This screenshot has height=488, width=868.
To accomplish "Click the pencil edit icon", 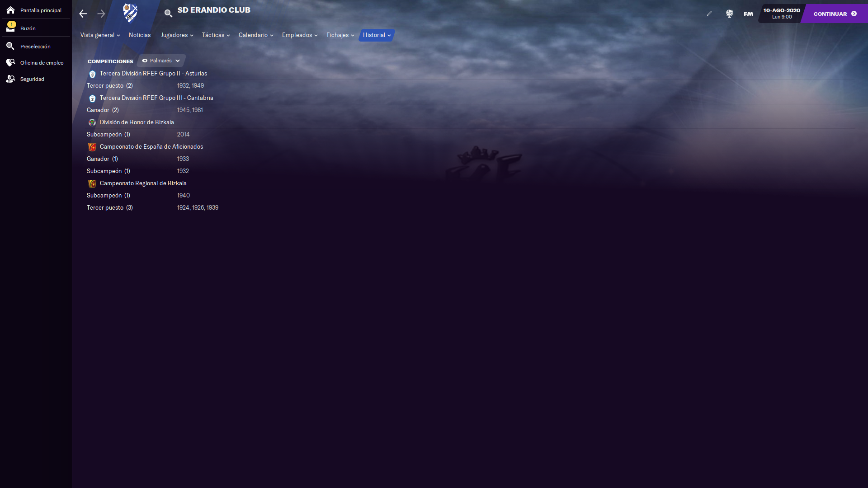I will point(709,14).
